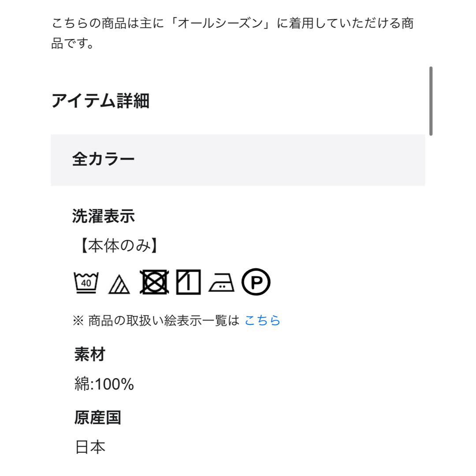Image resolution: width=476 pixels, height=476 pixels.
Task: Click the 原産国 heading
Action: click(x=98, y=417)
